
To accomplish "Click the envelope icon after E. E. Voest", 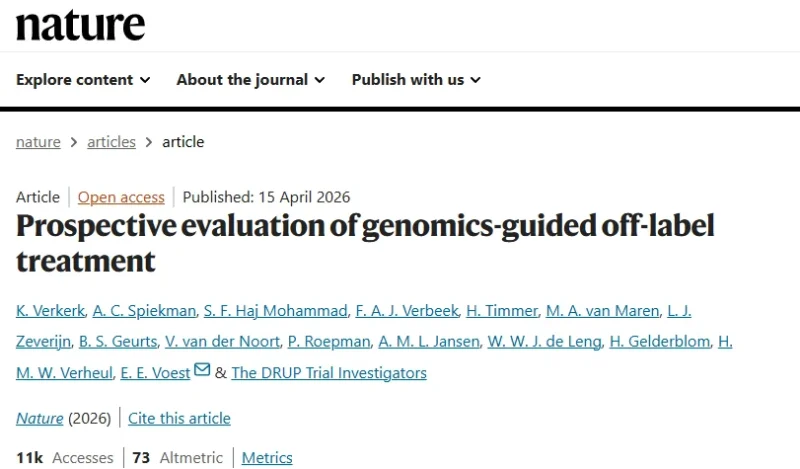I will (x=202, y=371).
